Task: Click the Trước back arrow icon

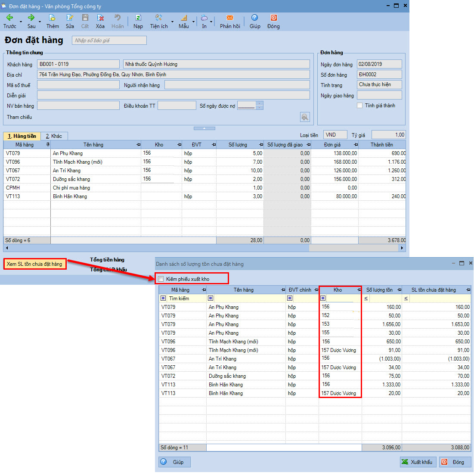Action: tap(9, 18)
